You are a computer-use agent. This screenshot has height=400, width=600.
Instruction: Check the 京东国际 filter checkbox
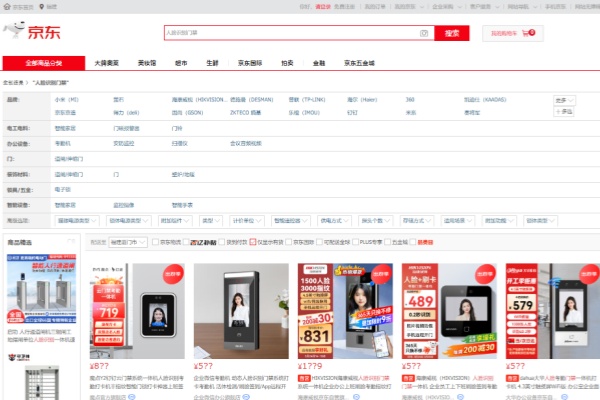point(289,242)
